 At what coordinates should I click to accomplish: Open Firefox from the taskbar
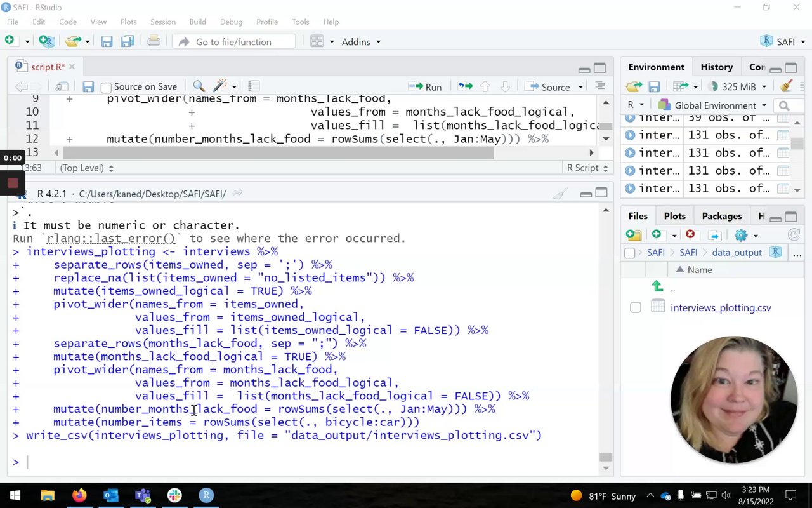coord(79,495)
